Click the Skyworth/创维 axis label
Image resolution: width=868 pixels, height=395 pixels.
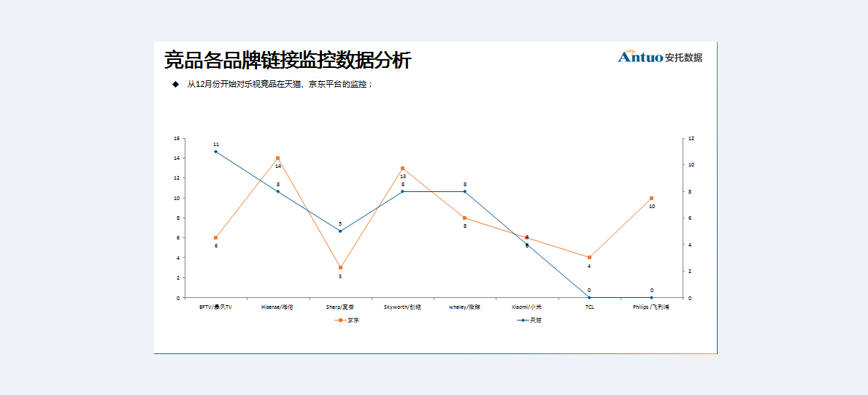click(402, 307)
